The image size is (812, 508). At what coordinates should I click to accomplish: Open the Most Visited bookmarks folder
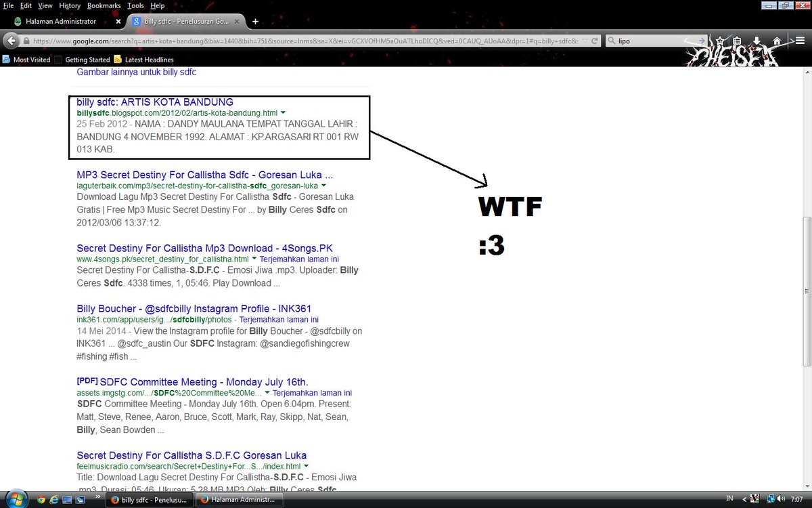(x=27, y=60)
